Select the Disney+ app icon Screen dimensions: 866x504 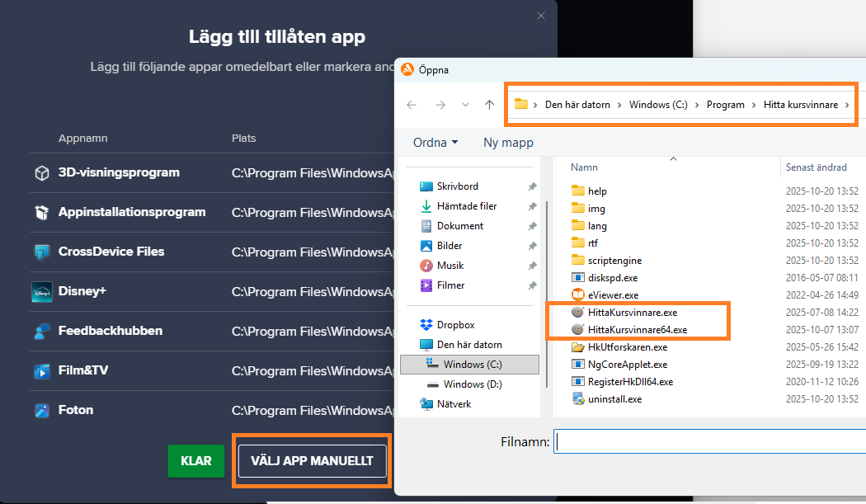click(41, 291)
